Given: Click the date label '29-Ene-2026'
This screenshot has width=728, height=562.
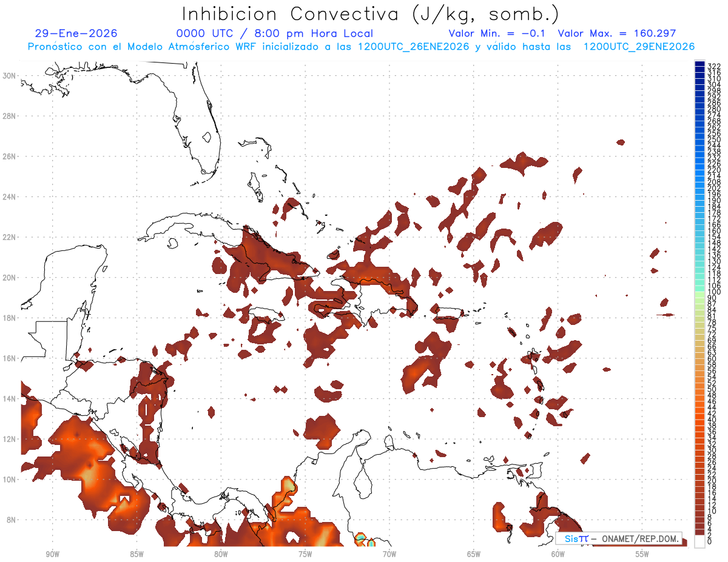Looking at the screenshot, I should pyautogui.click(x=76, y=33).
